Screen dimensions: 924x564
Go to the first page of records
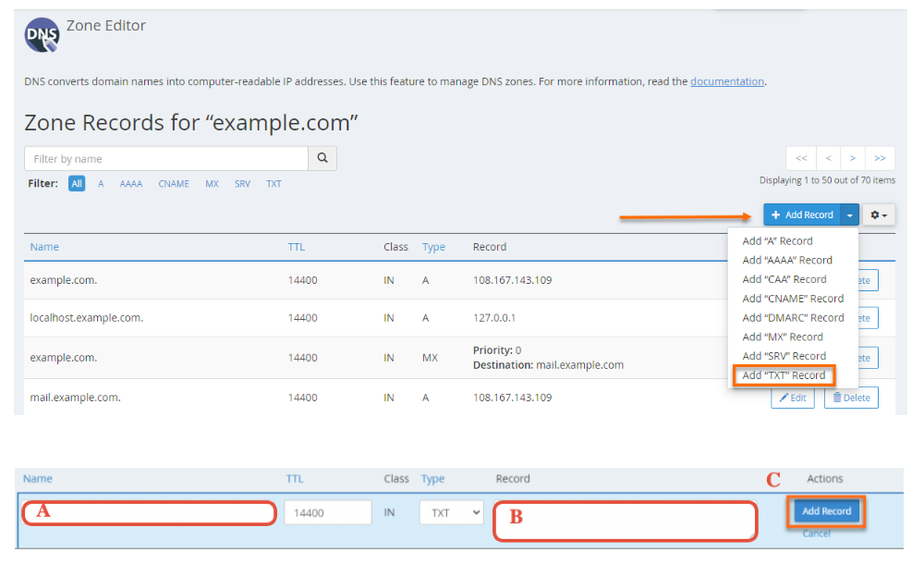click(x=800, y=158)
